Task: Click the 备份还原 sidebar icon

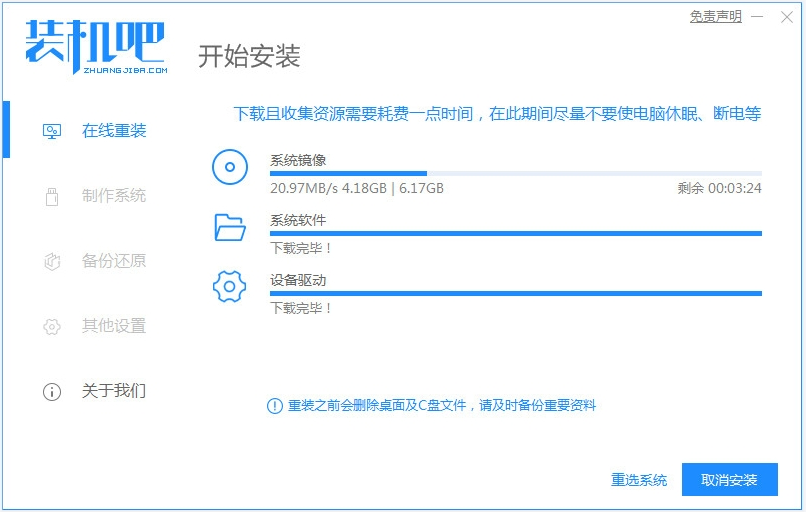Action: [52, 261]
